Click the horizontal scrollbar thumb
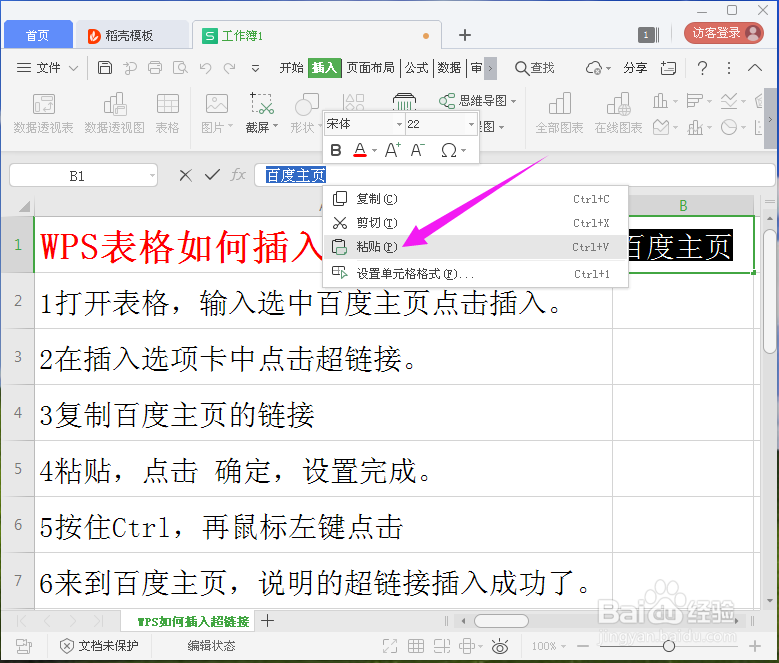The image size is (779, 663). coord(501,621)
